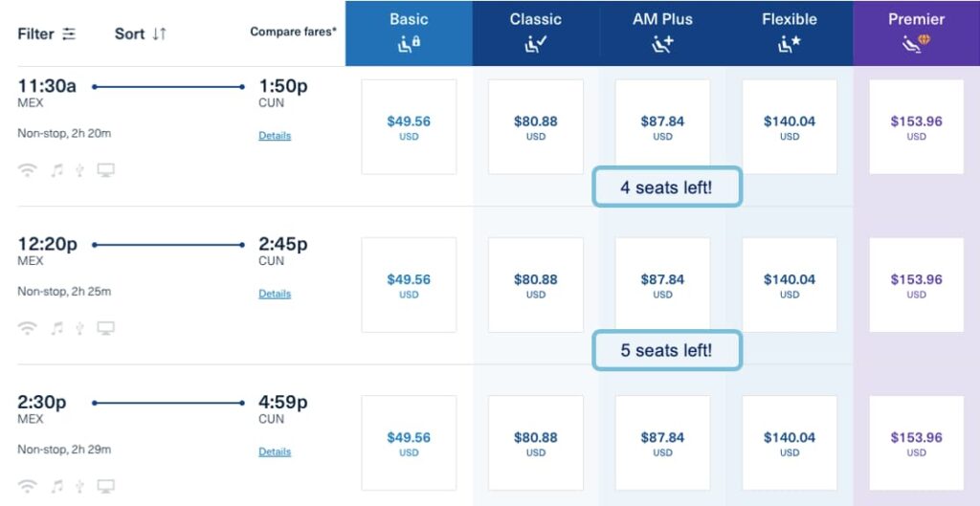Click the Flexible fare seat-star icon
The width and height of the screenshot is (980, 506).
tap(790, 44)
